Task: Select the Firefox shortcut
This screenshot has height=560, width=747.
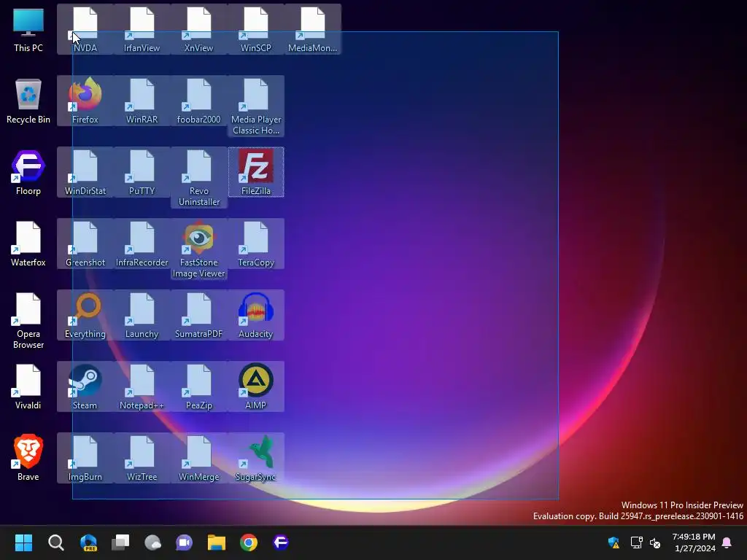Action: [x=85, y=101]
